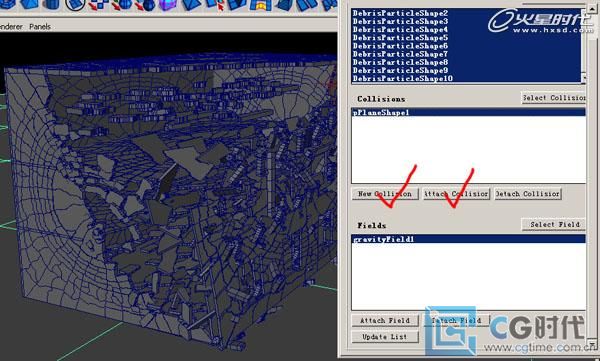Click the blue shelf icon with yellow arch

coord(261,5)
